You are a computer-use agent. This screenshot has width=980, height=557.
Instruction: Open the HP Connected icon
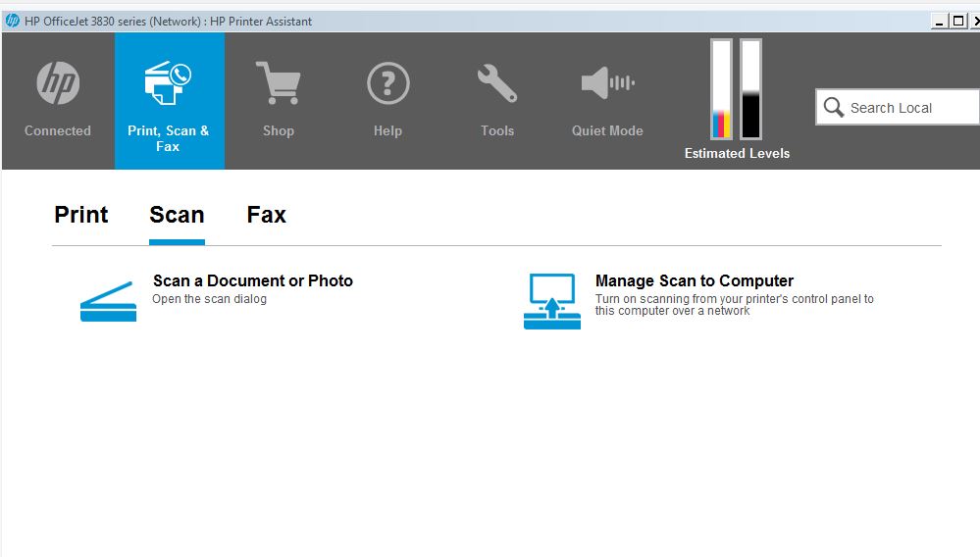58,82
